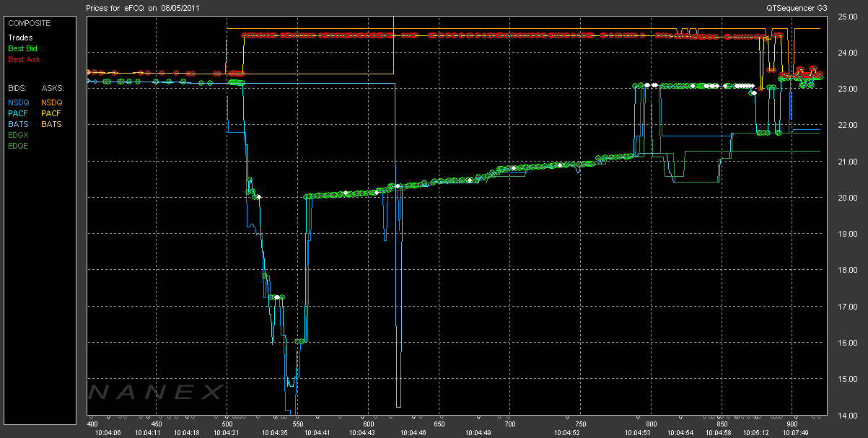
Task: Click the 10:04:46 time label
Action: (414, 433)
